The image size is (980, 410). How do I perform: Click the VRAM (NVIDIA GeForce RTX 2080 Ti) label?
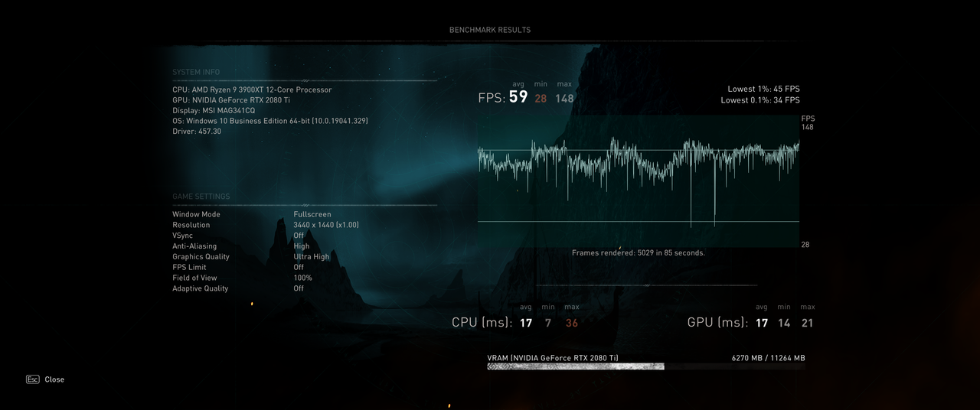(553, 358)
